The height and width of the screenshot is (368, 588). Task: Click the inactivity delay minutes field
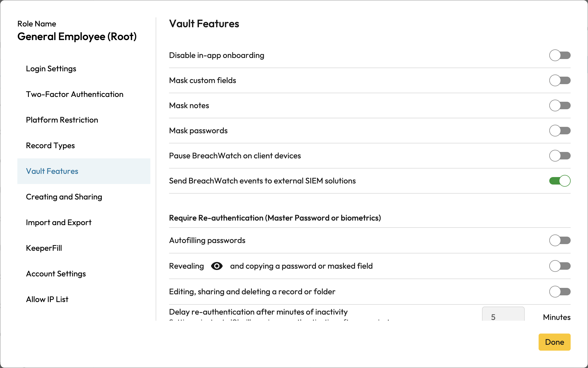[x=503, y=315]
